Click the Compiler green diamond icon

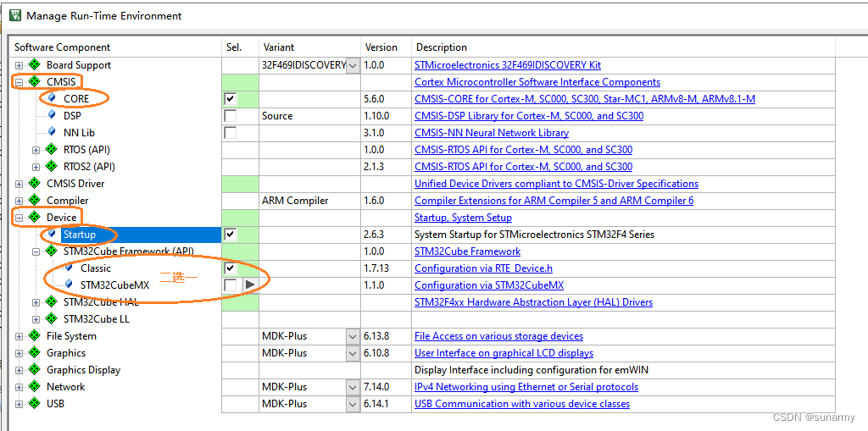[x=34, y=201]
